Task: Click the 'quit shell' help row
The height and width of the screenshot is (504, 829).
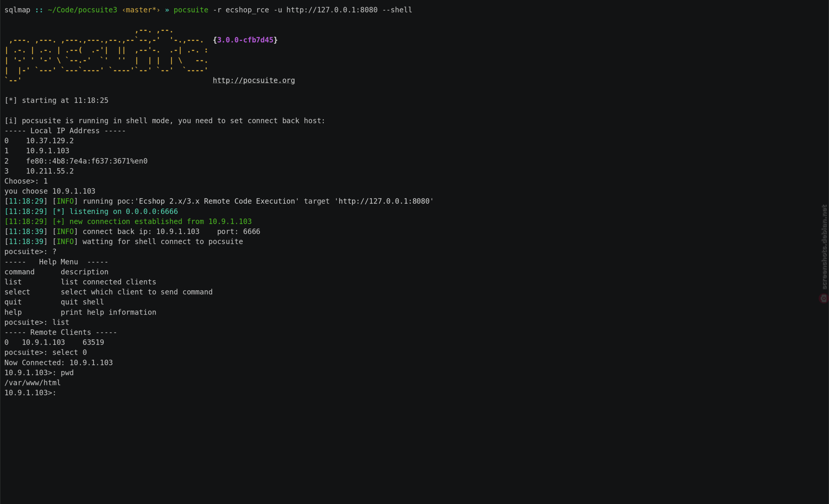Action: click(x=54, y=302)
